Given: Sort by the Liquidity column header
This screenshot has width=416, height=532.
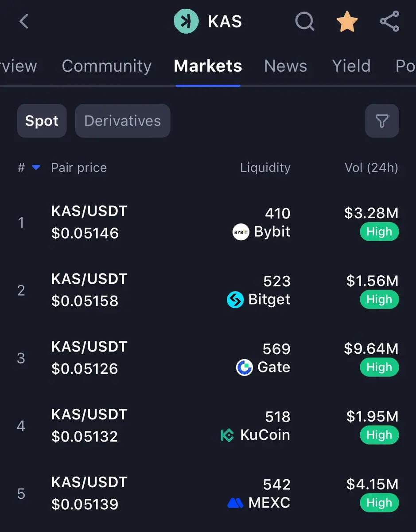Looking at the screenshot, I should click(x=265, y=168).
